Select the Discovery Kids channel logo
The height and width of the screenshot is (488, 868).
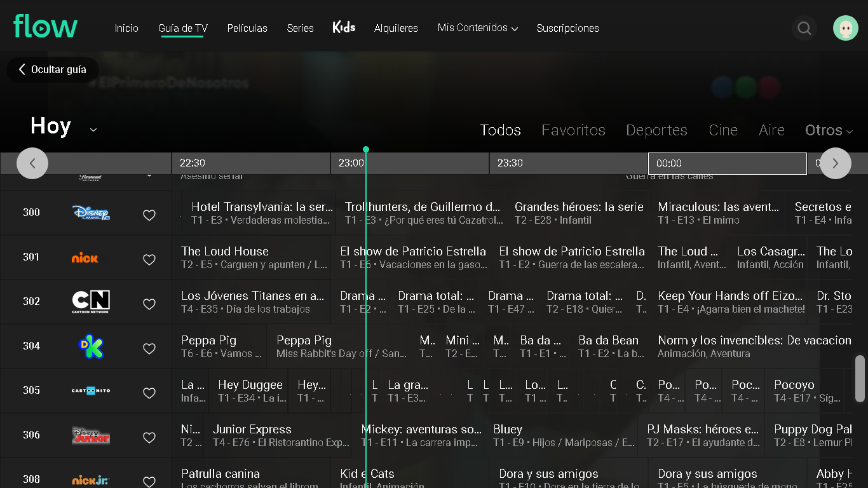point(90,346)
